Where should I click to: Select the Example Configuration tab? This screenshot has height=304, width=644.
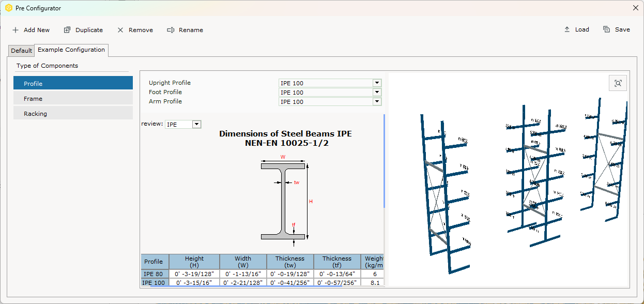click(71, 50)
